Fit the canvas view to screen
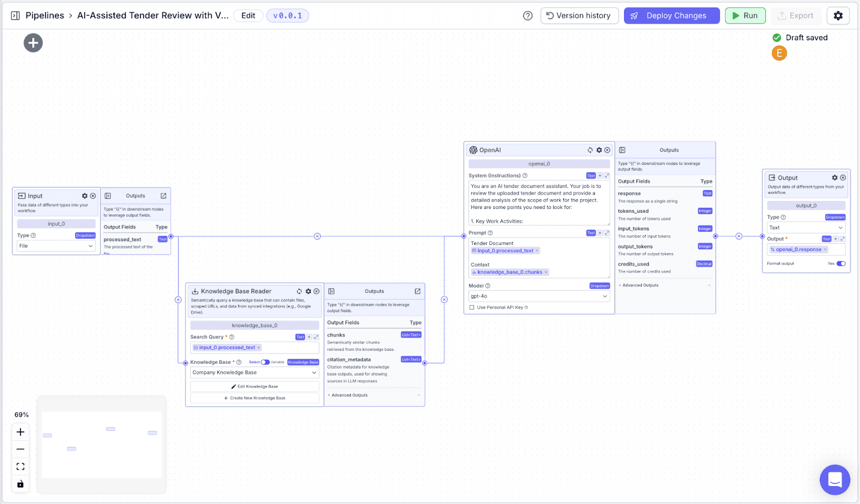 (x=20, y=466)
